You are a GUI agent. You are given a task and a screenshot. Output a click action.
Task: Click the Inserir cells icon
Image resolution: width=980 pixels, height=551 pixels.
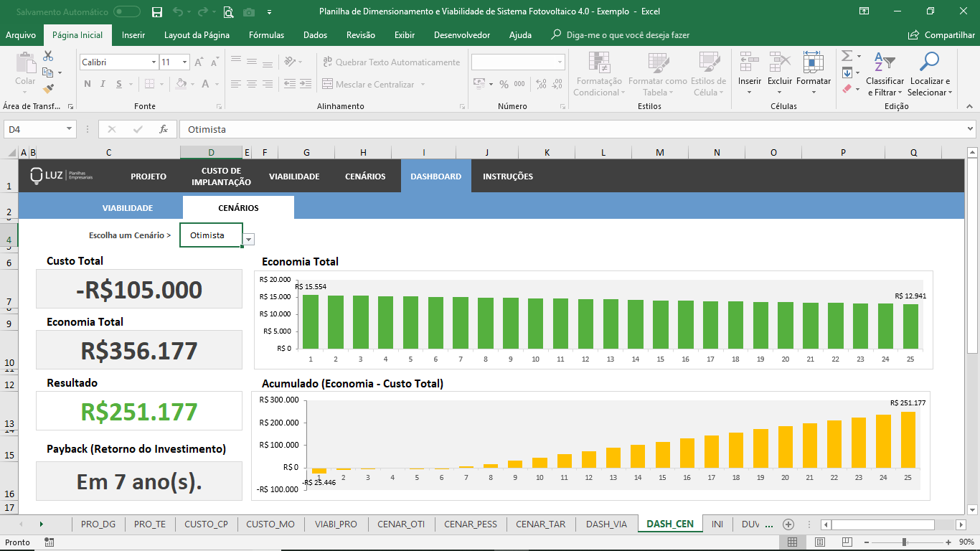tap(750, 62)
